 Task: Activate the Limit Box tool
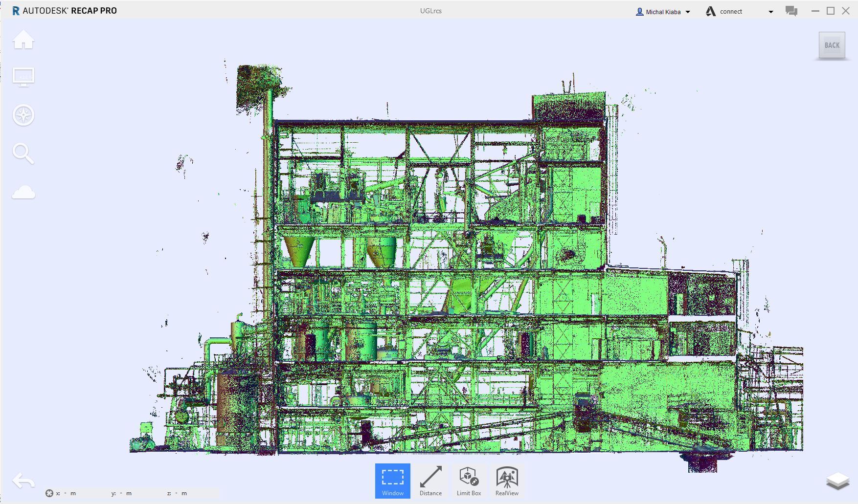click(x=469, y=481)
